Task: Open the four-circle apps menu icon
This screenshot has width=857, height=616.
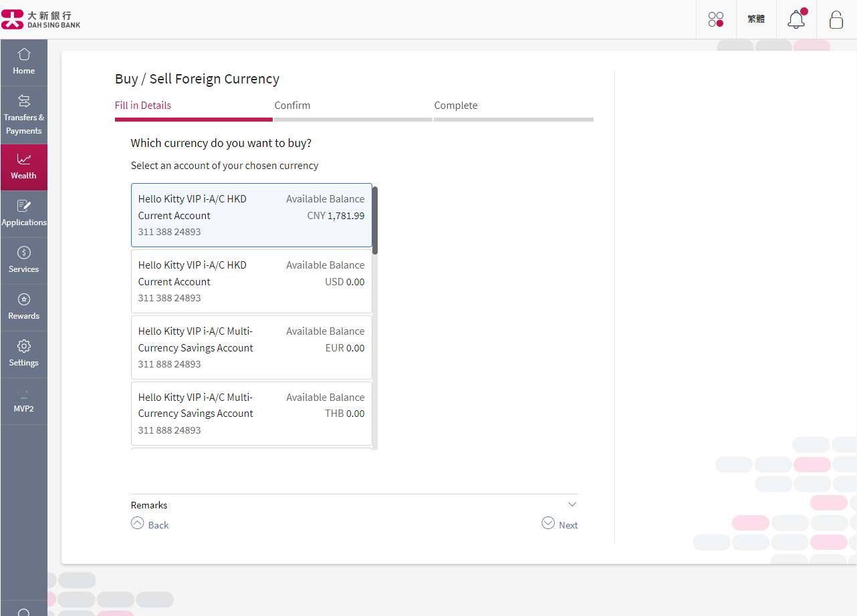Action: click(x=716, y=19)
